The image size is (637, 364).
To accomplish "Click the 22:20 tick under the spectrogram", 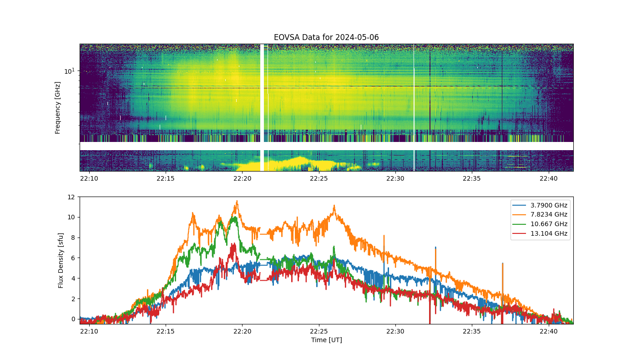I will pos(242,178).
